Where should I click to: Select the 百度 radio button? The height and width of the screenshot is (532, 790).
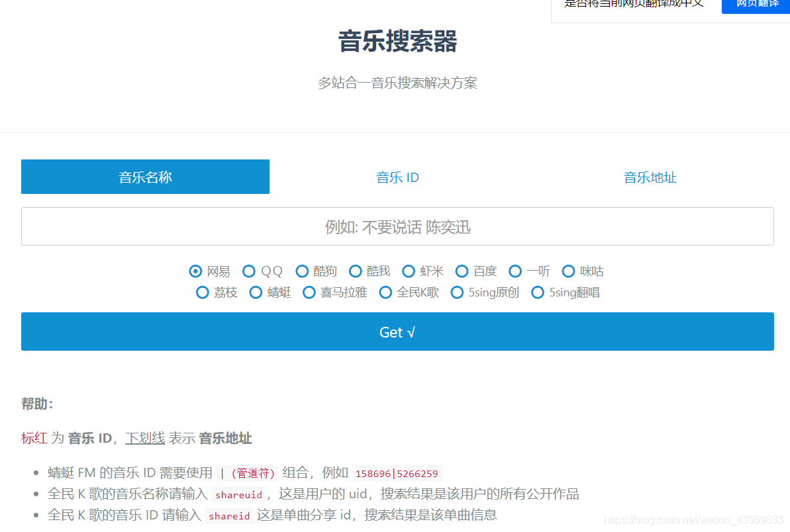tap(462, 271)
